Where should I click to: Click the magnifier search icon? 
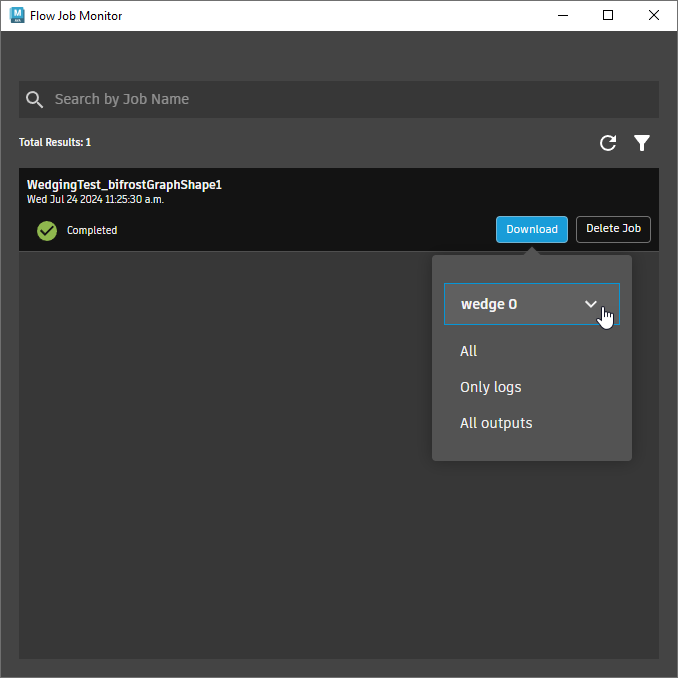click(34, 99)
